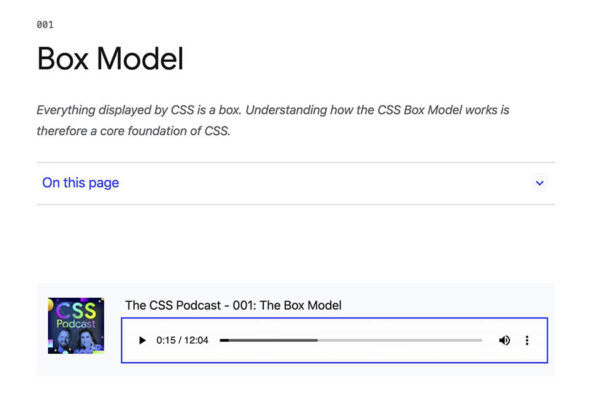Mute the podcast audio volume
Viewport: 600px width, 409px height.
[x=504, y=341]
